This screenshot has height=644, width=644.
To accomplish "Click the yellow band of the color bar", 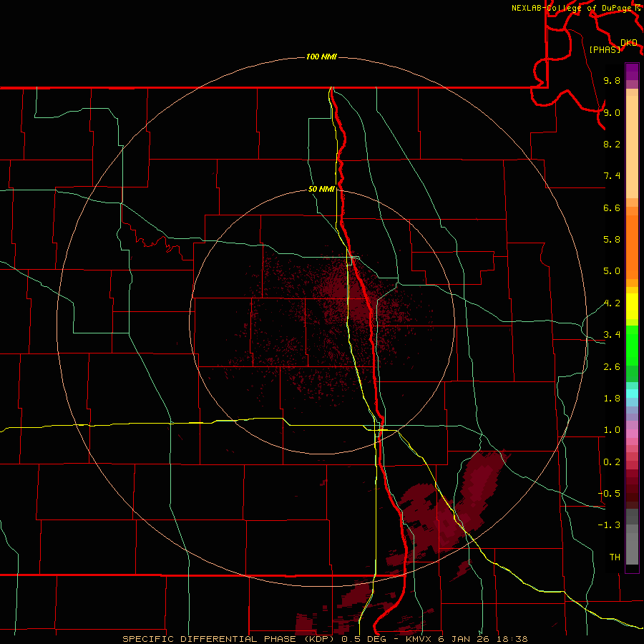I will point(632,306).
